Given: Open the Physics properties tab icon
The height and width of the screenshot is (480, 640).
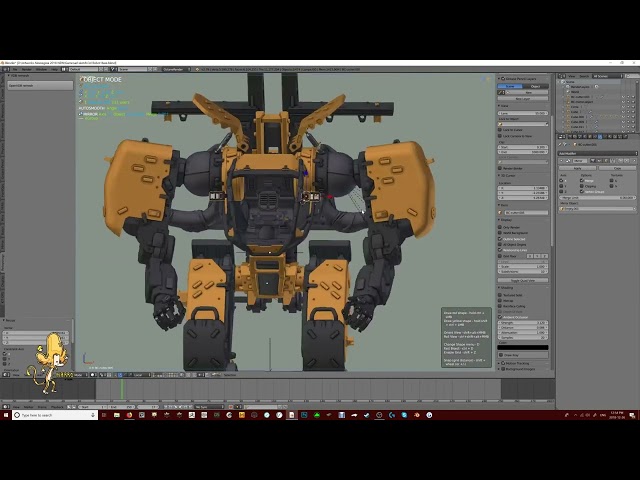Looking at the screenshot, I should click(x=625, y=136).
